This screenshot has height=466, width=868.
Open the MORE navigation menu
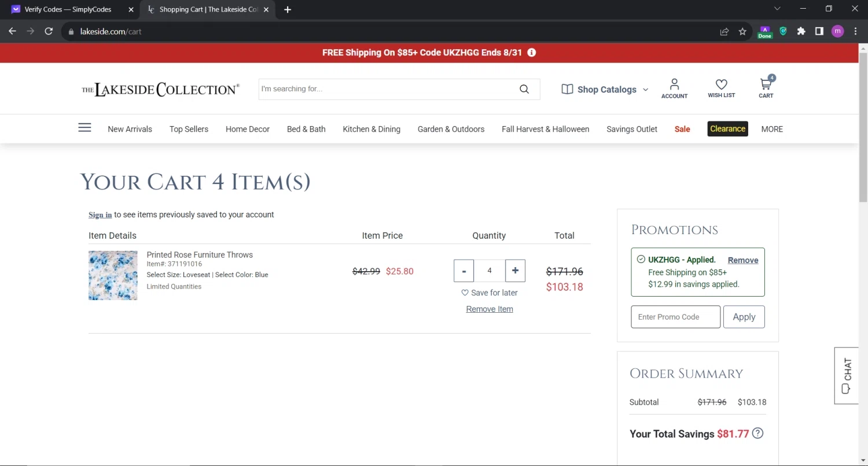coord(772,129)
